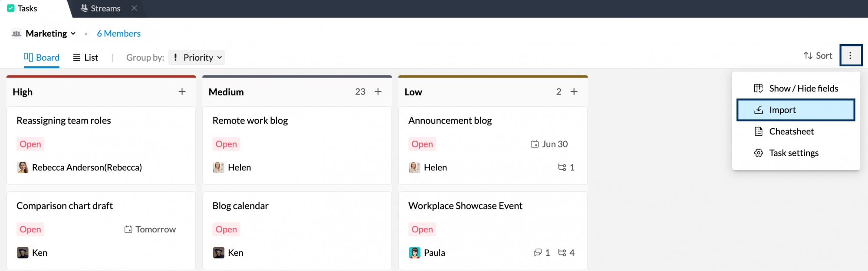
Task: Click the Jun 30 due date icon
Action: click(x=535, y=144)
